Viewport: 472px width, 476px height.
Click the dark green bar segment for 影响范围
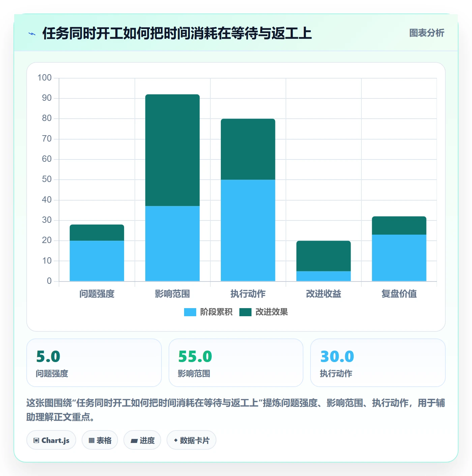(x=172, y=150)
